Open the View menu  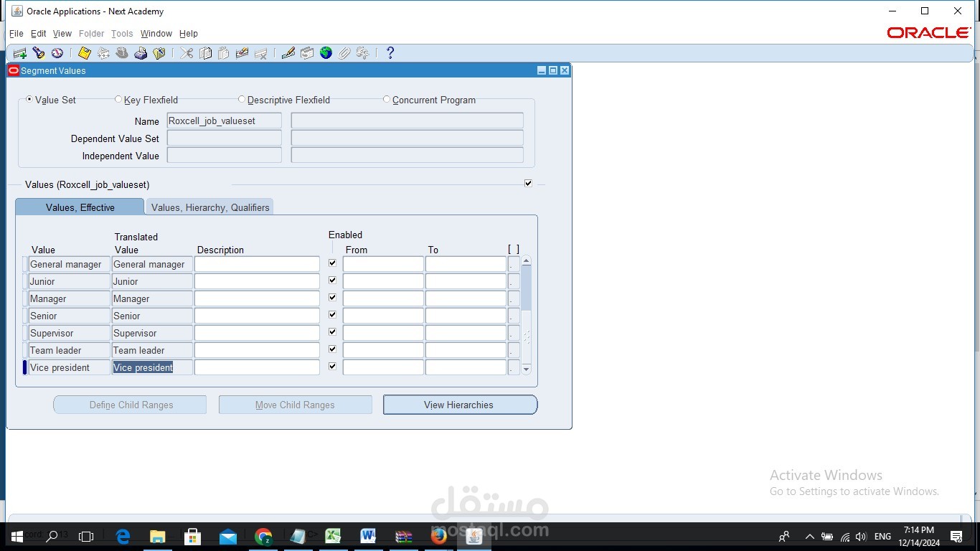[x=62, y=34]
